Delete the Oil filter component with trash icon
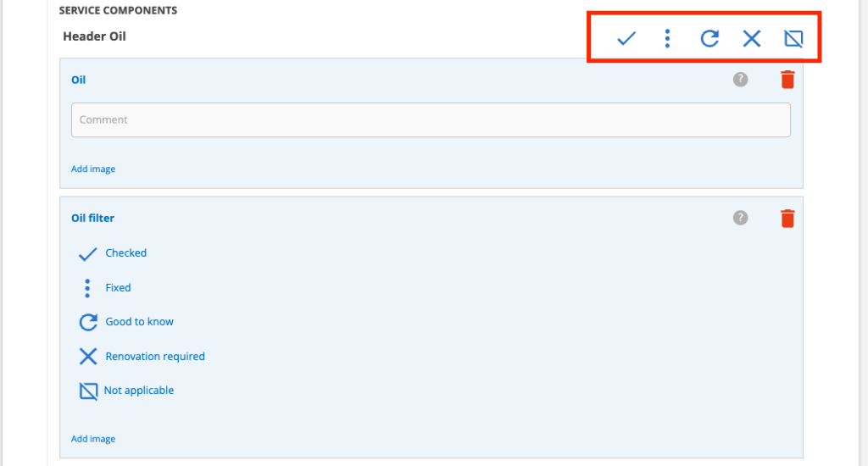The width and height of the screenshot is (868, 466). (787, 218)
